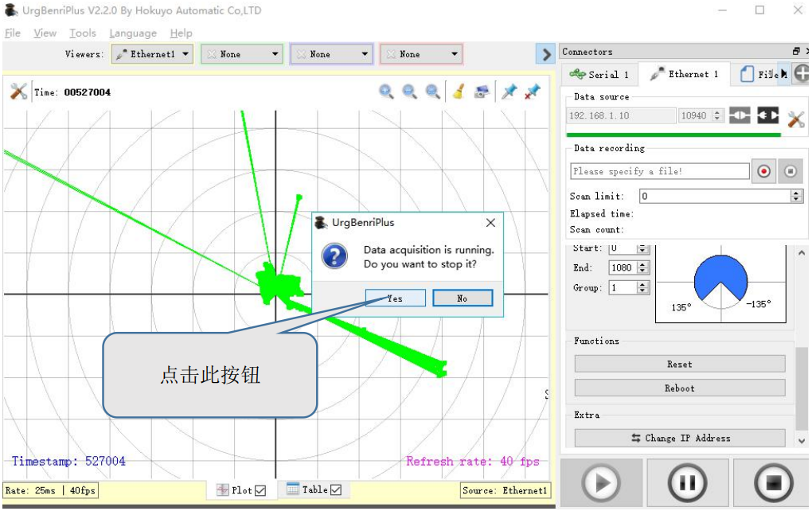Open viewer settings wrench beside Time
This screenshot has height=511, width=812.
click(x=18, y=92)
